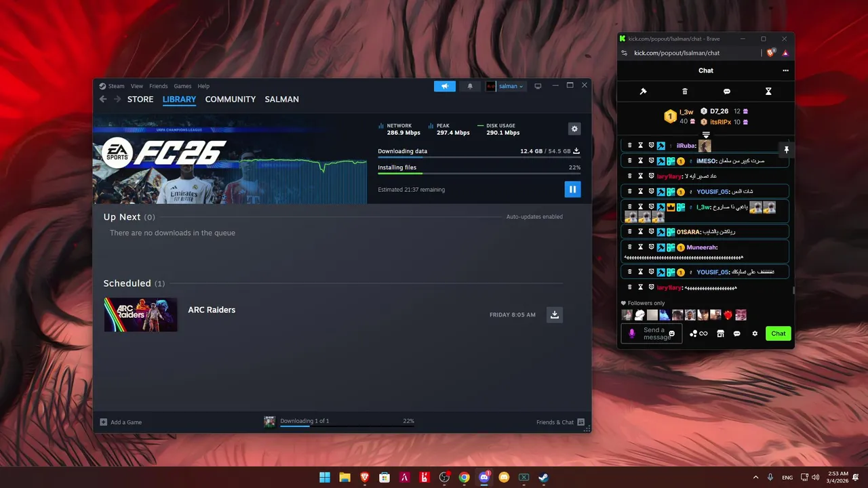Open the Friends menu in Steam
This screenshot has width=868, height=488.
[158, 86]
